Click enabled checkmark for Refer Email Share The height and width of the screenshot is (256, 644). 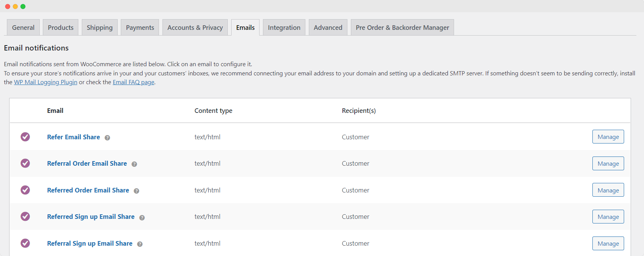(x=25, y=137)
